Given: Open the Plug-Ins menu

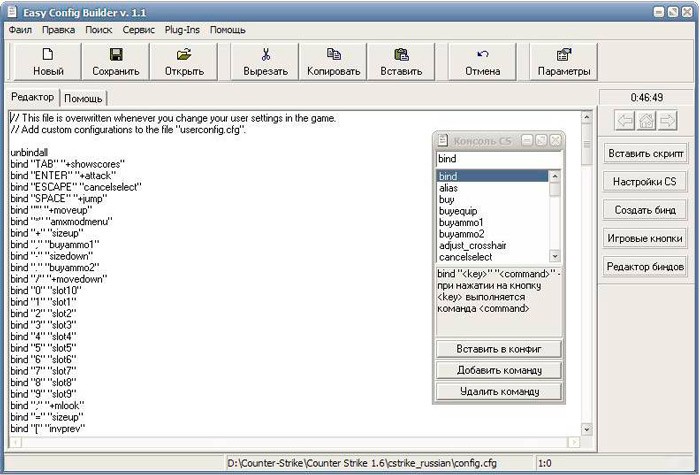Looking at the screenshot, I should [x=182, y=30].
